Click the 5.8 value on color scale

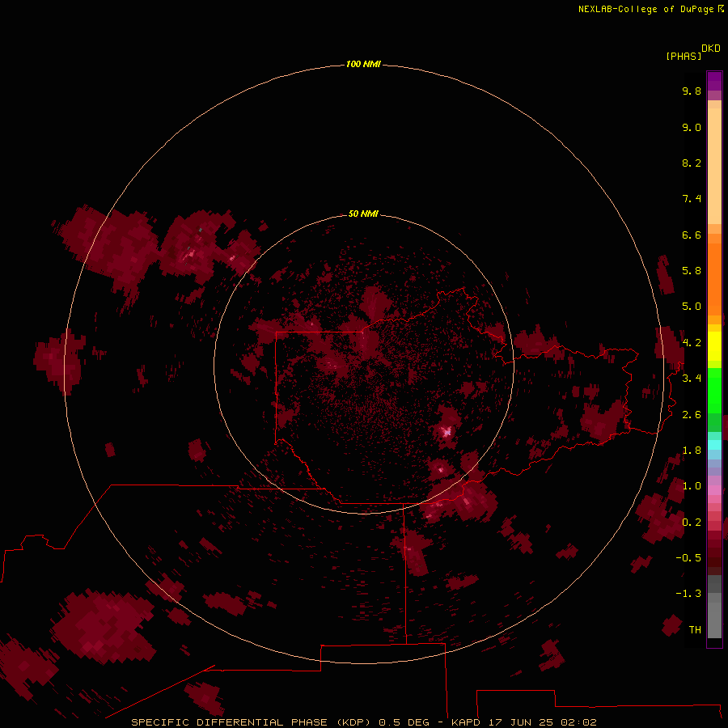(692, 271)
